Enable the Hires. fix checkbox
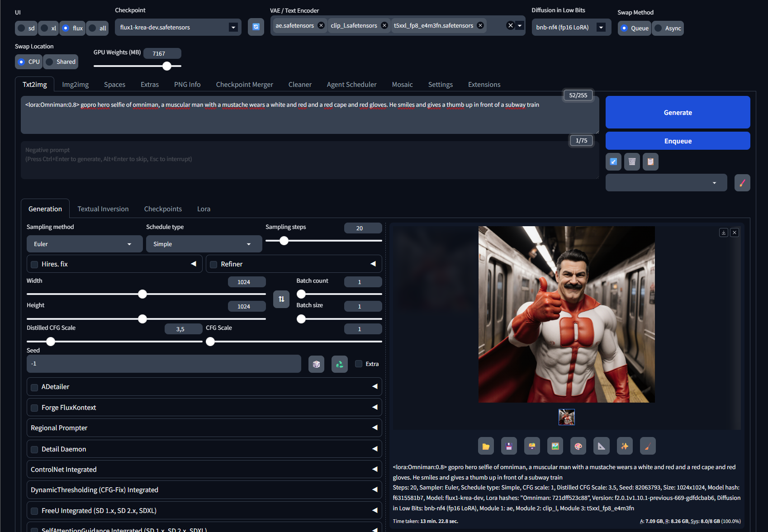Image resolution: width=768 pixels, height=532 pixels. [x=34, y=265]
